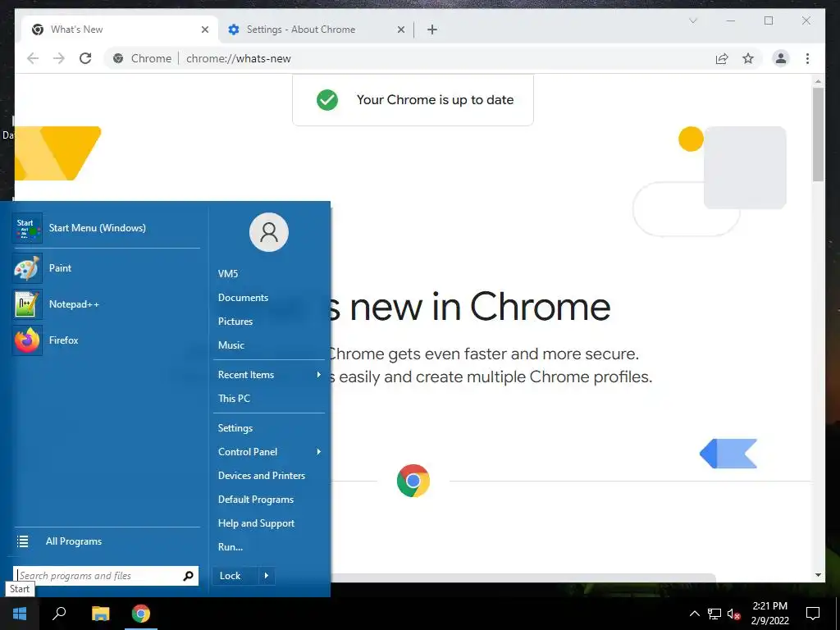Image resolution: width=840 pixels, height=630 pixels.
Task: Switch to the What's New tab
Action: coord(120,30)
